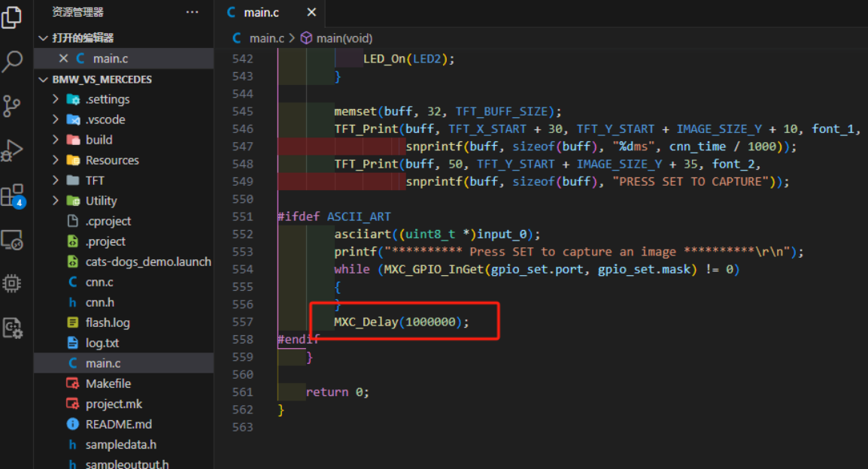Click the memset(buff, 32, TFT_BUFF_SIZE) line
868x469 pixels.
point(448,112)
